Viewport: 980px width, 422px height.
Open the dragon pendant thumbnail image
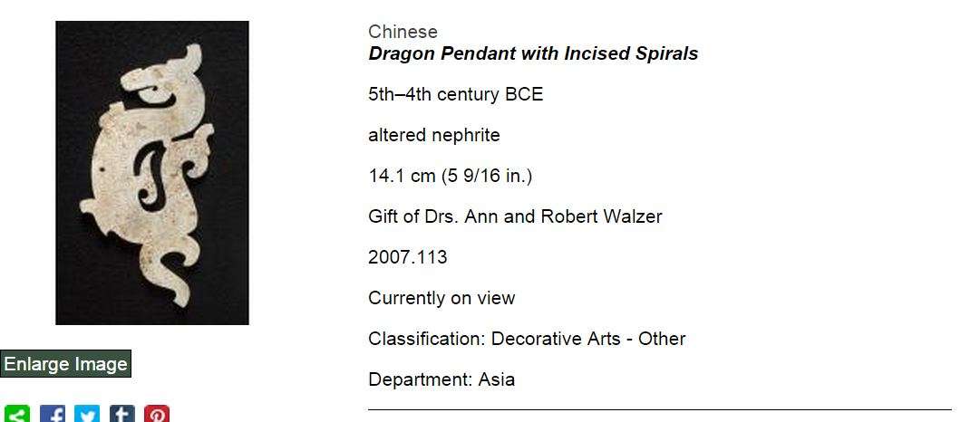152,173
